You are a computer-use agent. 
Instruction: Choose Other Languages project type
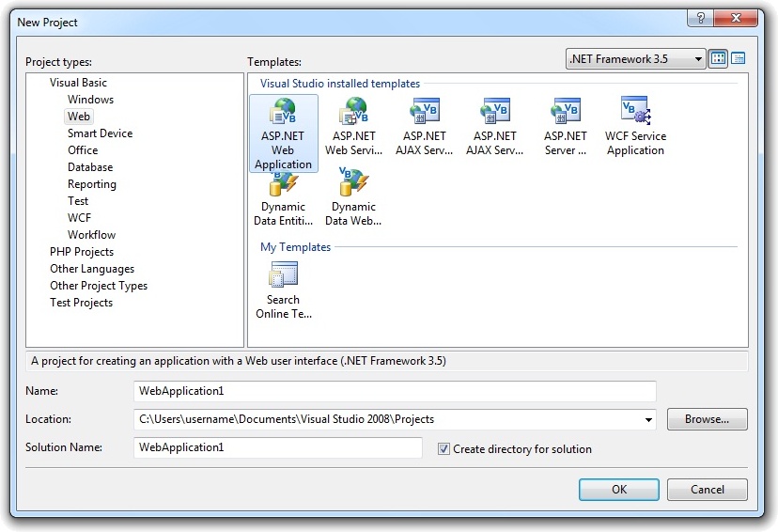92,269
